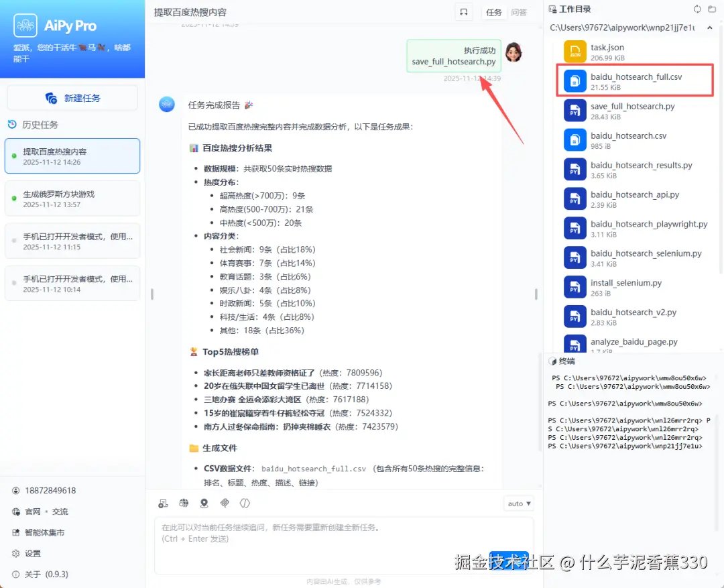724x588 pixels.
Task: Switch to the 问答 tab
Action: pyautogui.click(x=518, y=13)
